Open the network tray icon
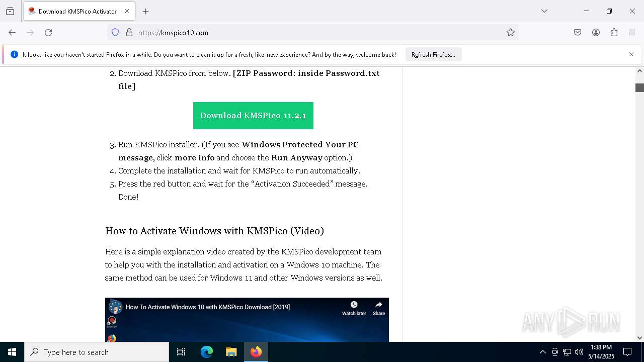644x362 pixels. tap(567, 352)
